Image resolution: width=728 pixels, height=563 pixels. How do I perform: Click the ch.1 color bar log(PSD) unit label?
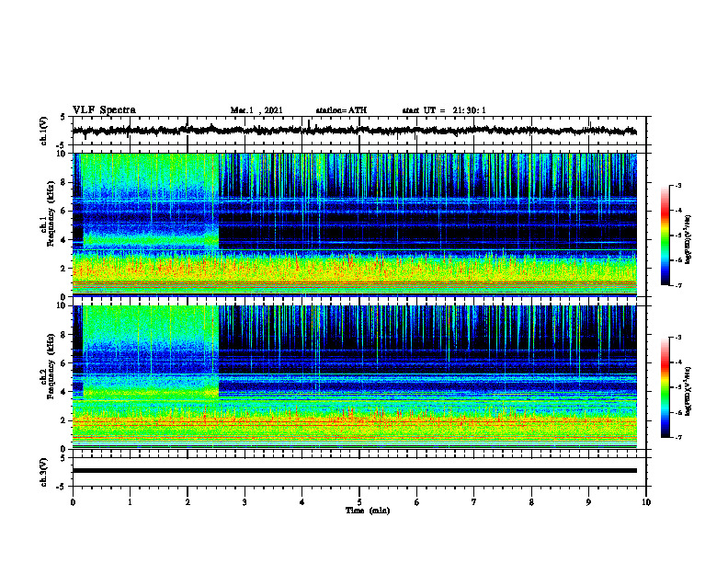click(688, 240)
